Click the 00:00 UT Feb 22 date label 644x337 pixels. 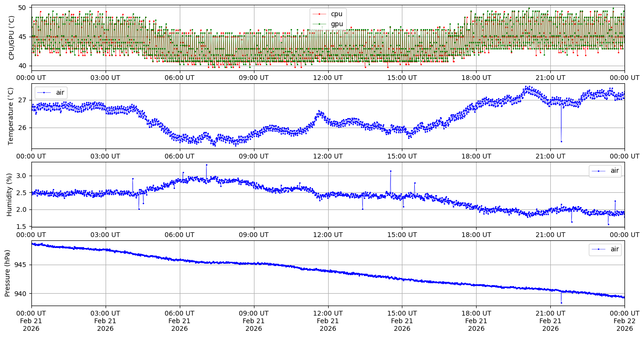coord(624,321)
